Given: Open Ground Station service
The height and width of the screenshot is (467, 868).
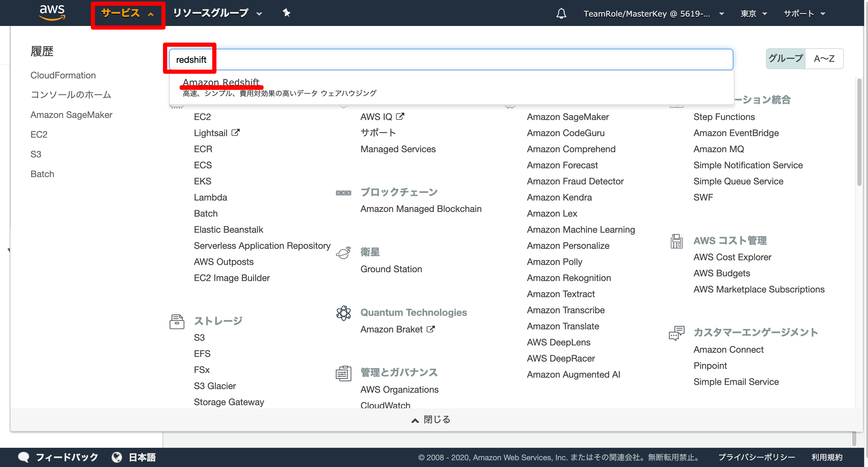Looking at the screenshot, I should 391,269.
